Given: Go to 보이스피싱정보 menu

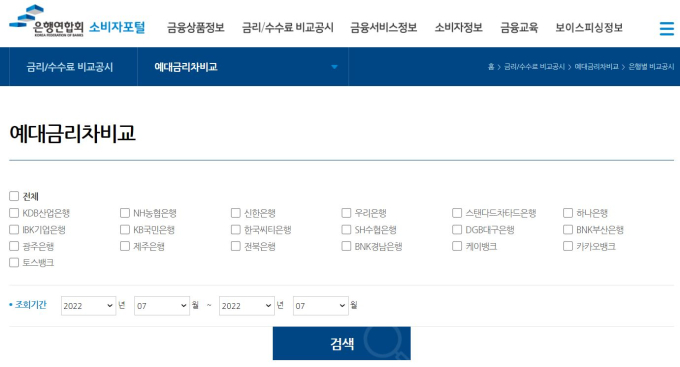Looking at the screenshot, I should tap(589, 28).
